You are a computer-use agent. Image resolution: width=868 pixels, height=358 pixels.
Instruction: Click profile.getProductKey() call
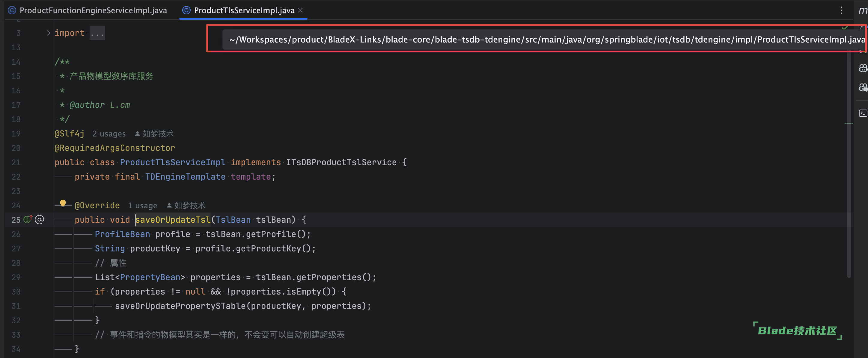(x=253, y=249)
